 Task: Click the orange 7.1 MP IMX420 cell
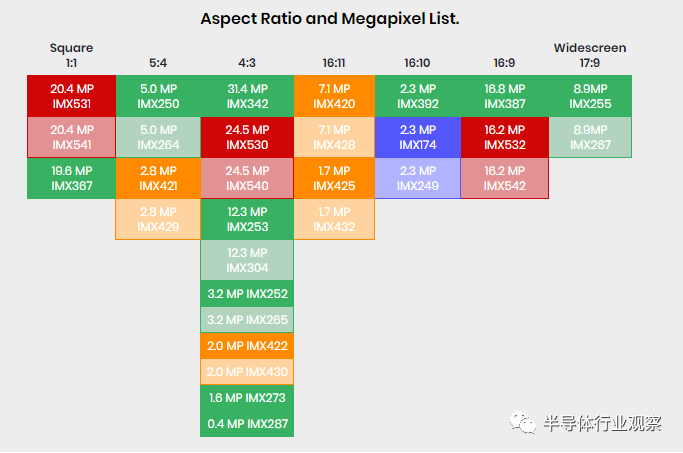tap(334, 96)
